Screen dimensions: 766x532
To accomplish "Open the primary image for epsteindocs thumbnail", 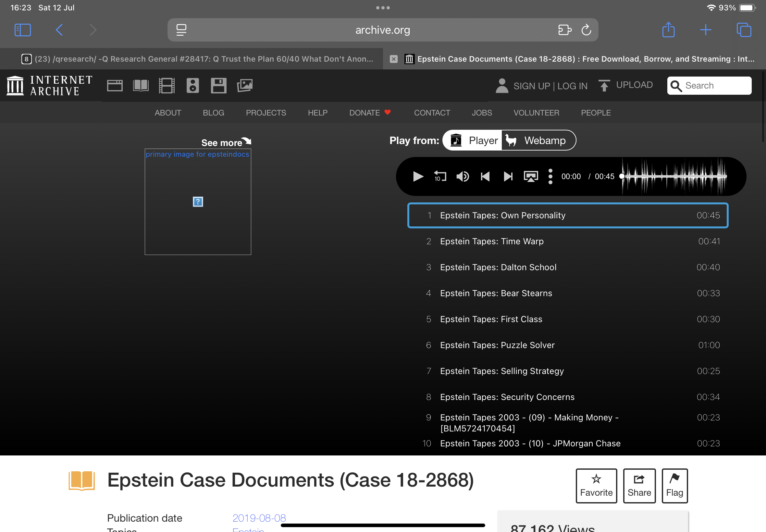I will click(x=198, y=202).
